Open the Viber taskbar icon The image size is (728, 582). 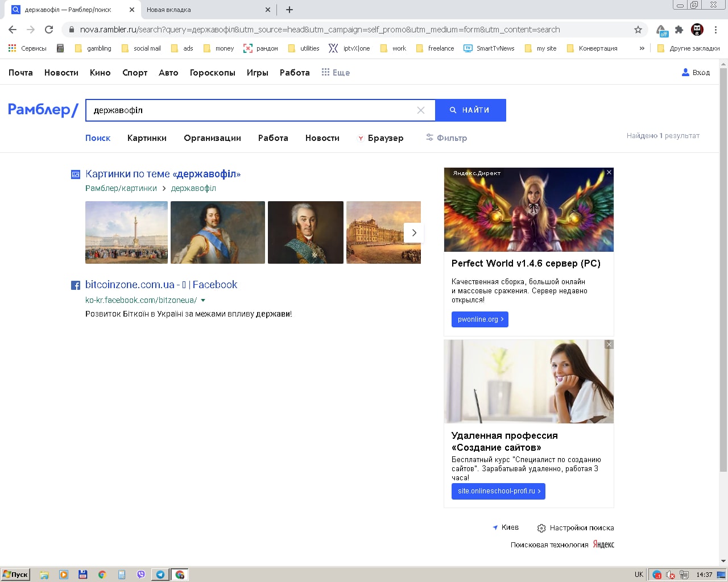coord(141,575)
